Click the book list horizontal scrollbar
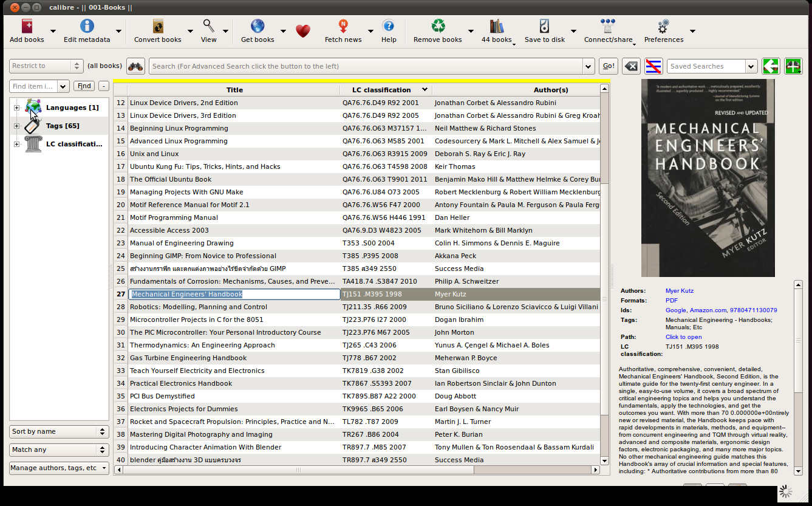The width and height of the screenshot is (812, 506). tap(357, 470)
